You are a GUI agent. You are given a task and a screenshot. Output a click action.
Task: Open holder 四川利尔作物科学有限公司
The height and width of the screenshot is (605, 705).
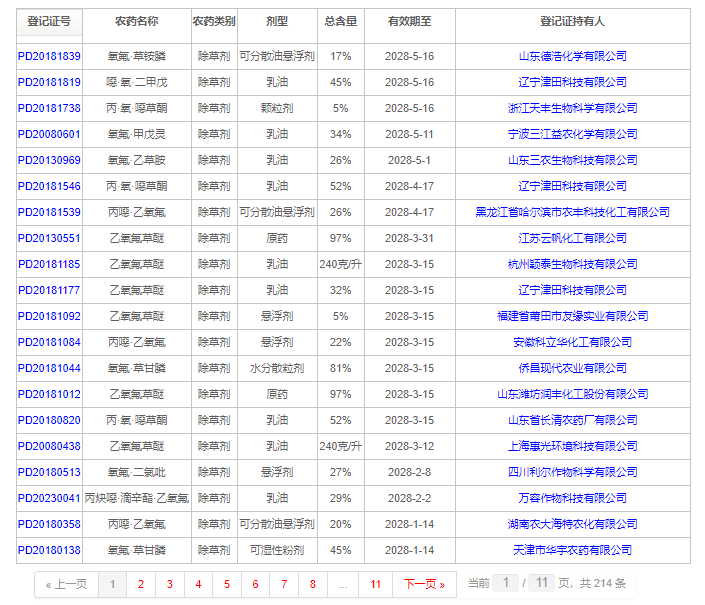572,472
